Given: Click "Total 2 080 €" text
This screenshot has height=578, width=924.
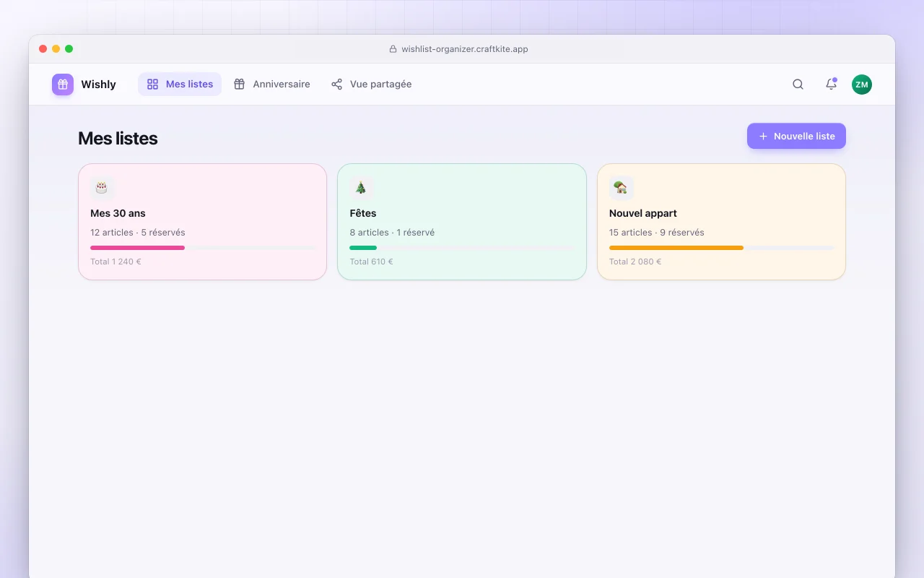Looking at the screenshot, I should [635, 262].
